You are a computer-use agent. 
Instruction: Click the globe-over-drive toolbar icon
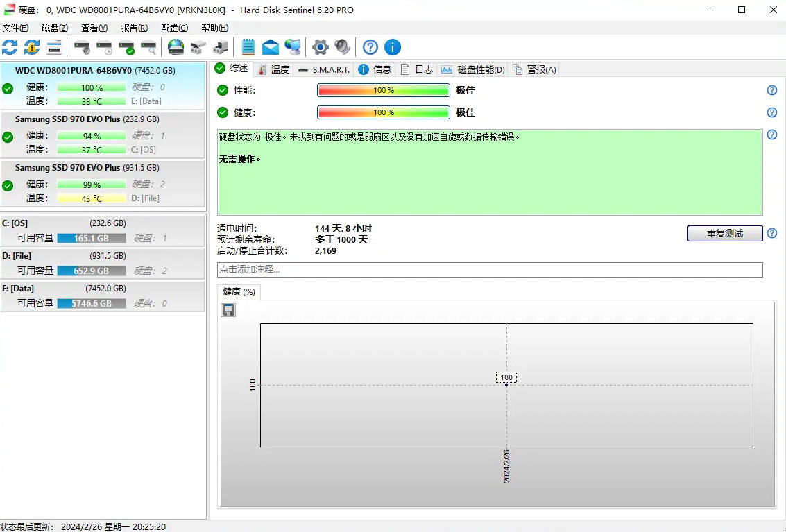tap(176, 47)
